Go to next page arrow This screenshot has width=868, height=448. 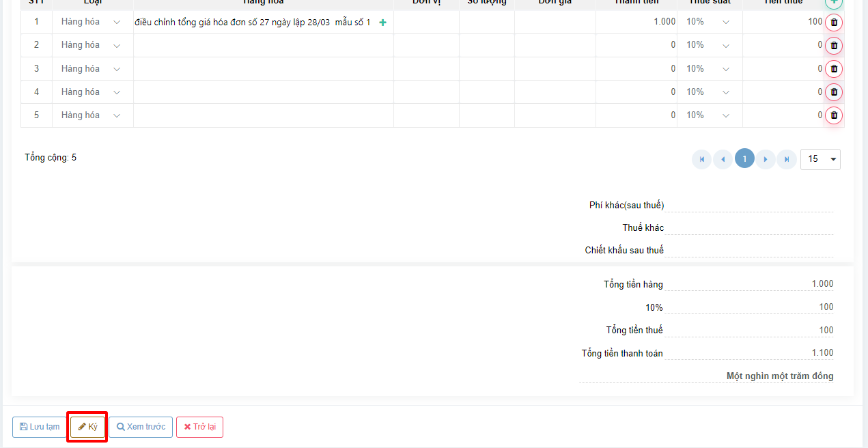[x=766, y=159]
